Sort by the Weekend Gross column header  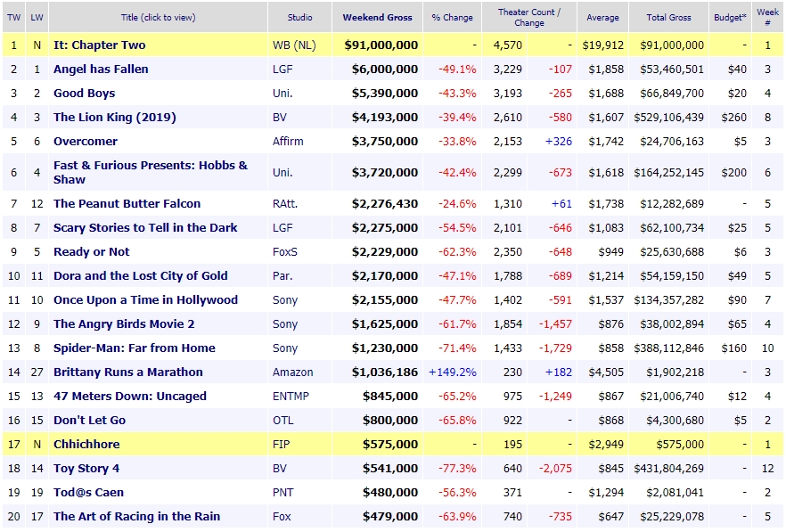[378, 18]
